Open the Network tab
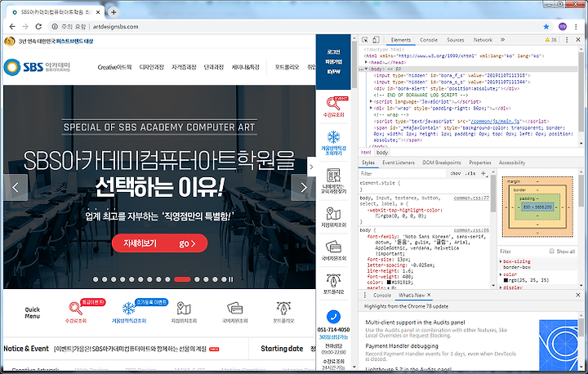This screenshot has width=588, height=374. tap(483, 40)
